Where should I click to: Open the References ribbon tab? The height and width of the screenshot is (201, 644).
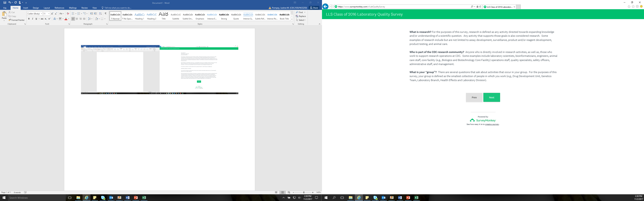(59, 8)
